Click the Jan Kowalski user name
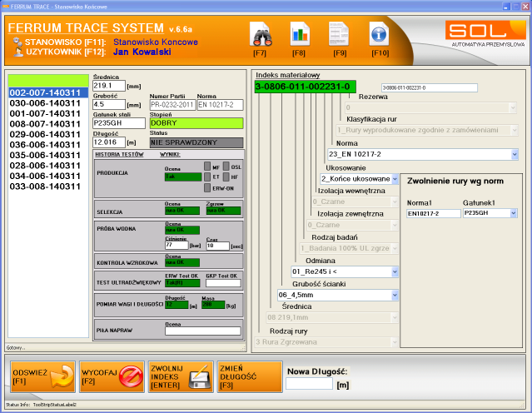The image size is (532, 413). pyautogui.click(x=142, y=52)
